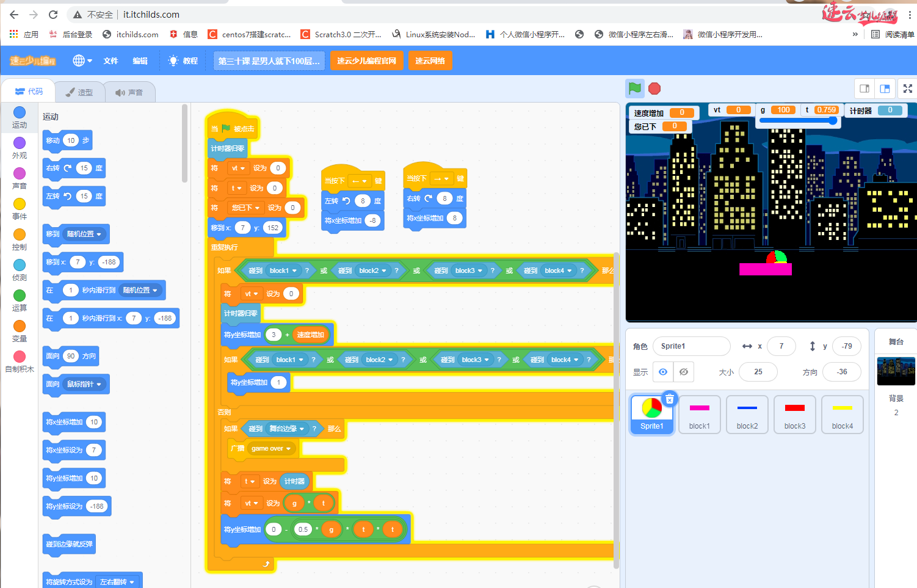Image resolution: width=917 pixels, height=588 pixels.
Task: Click the 速云网络 orange button
Action: point(430,60)
